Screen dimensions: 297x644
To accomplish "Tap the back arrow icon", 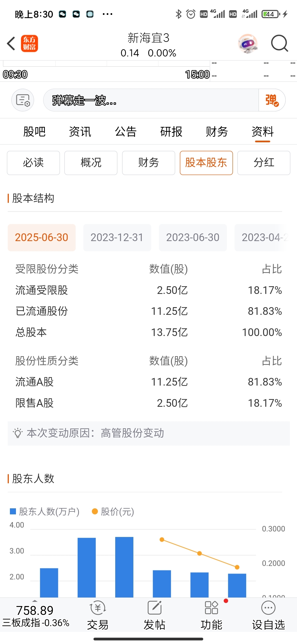I will (11, 43).
